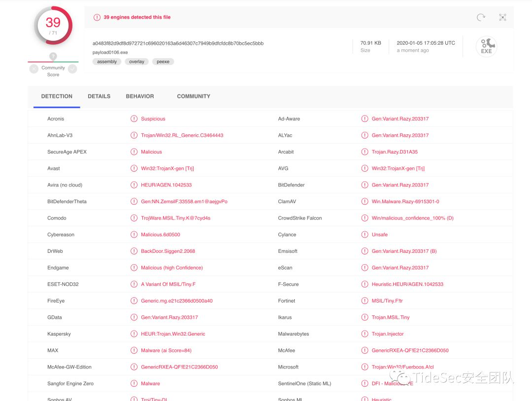Click 'TrojWare.MSIL.Tiny.K@7cyd4s' result
The width and height of the screenshot is (532, 401).
176,218
